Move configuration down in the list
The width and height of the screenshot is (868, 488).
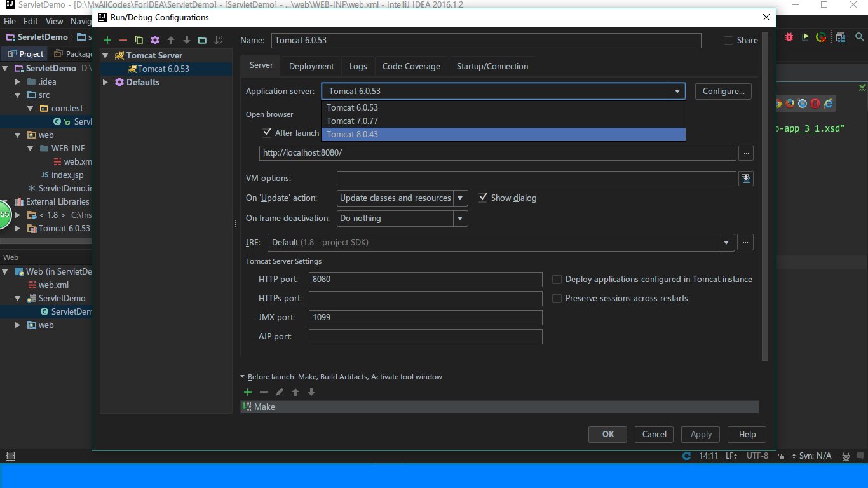click(x=186, y=40)
